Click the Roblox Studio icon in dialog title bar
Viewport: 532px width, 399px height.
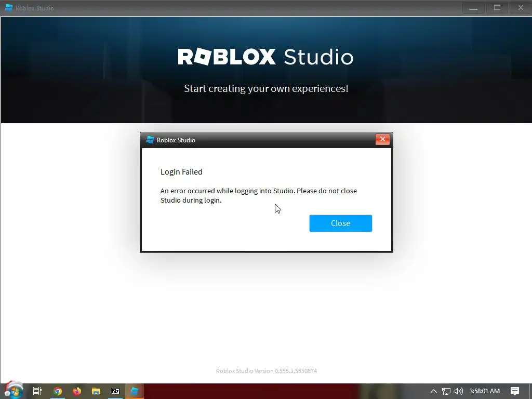point(150,140)
